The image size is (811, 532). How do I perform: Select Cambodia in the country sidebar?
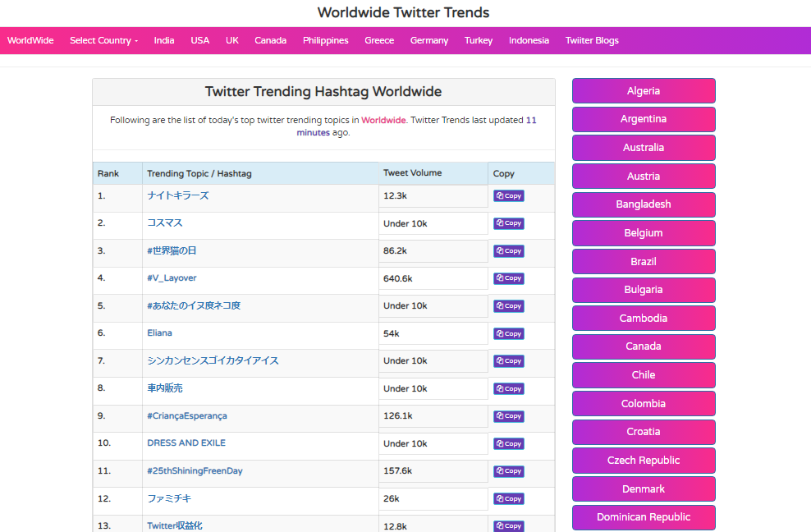pyautogui.click(x=644, y=319)
